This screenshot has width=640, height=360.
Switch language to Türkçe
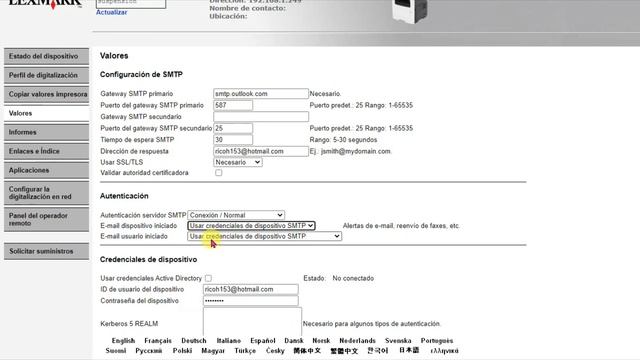pos(245,351)
